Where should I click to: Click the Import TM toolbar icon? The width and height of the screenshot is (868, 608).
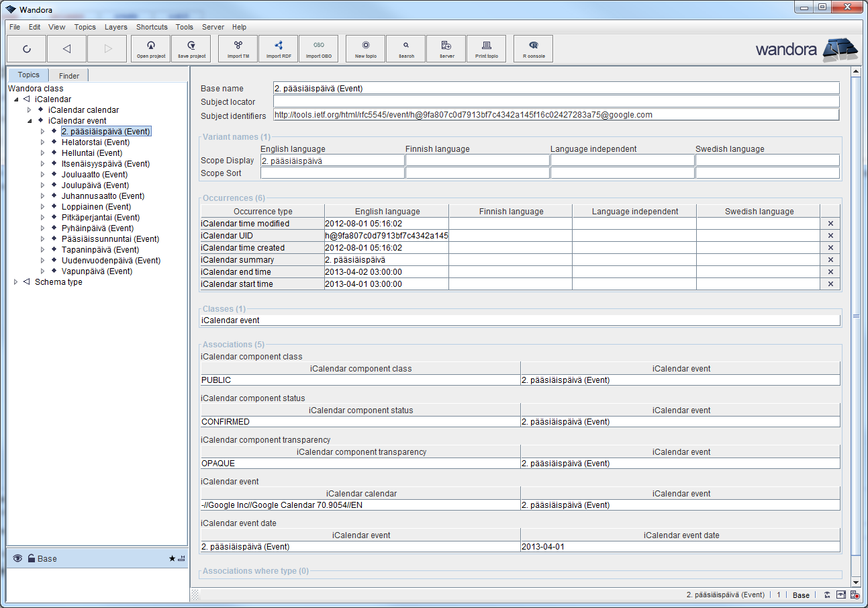(x=238, y=48)
